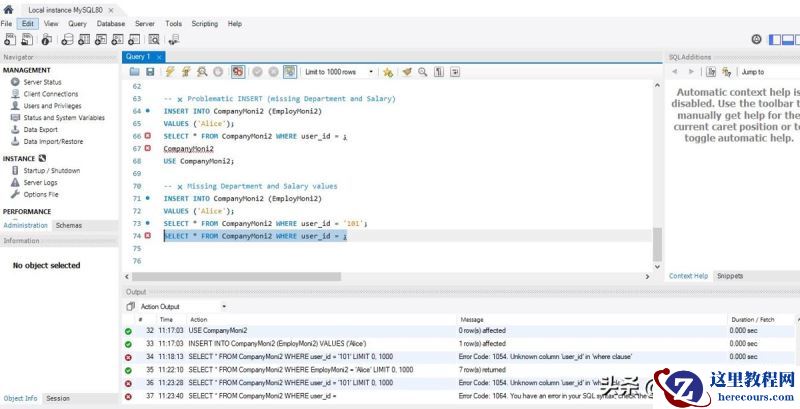Save the script with the floppy disk icon

click(150, 72)
